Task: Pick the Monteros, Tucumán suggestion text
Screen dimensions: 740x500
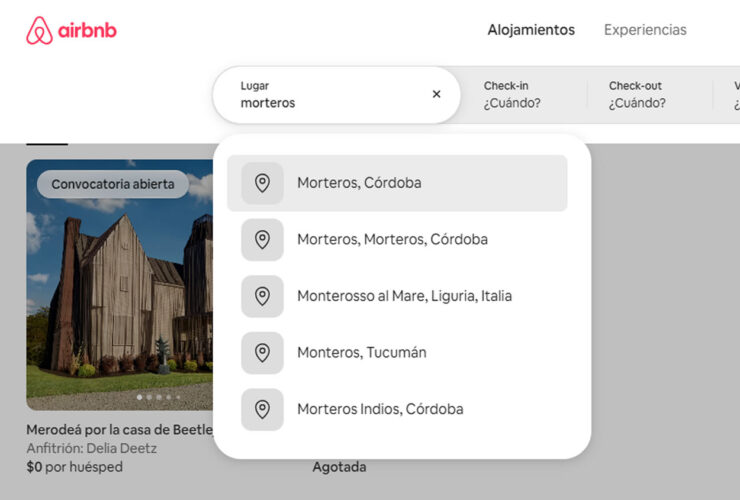Action: click(361, 353)
